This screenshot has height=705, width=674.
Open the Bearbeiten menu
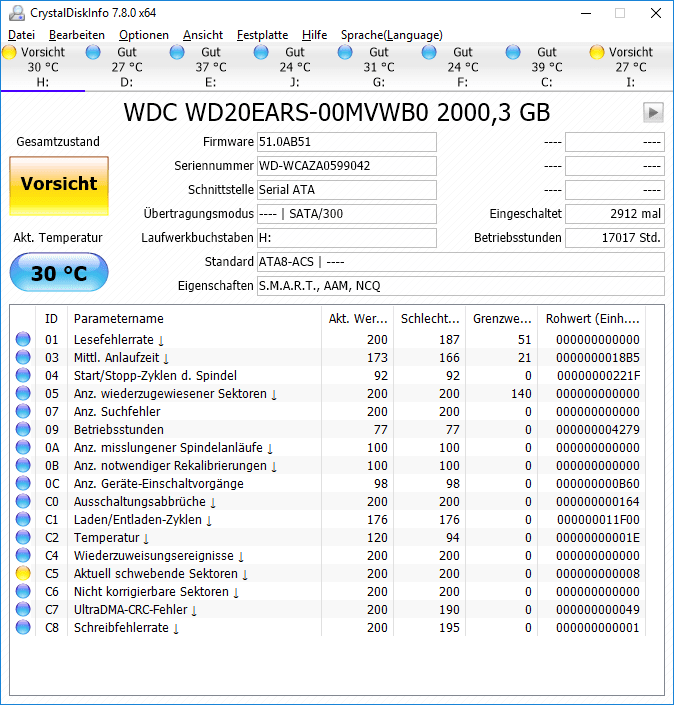77,35
